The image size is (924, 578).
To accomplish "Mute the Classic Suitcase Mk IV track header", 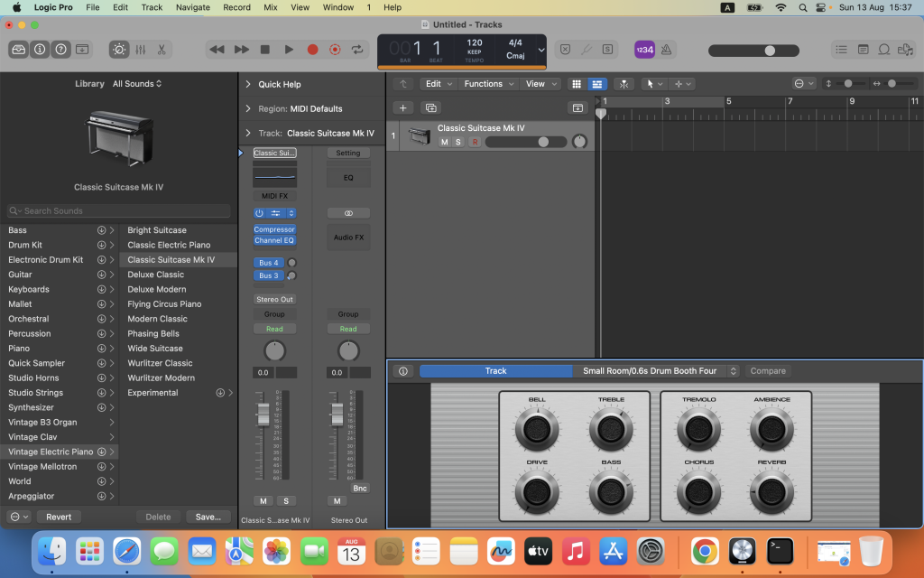I will [444, 142].
